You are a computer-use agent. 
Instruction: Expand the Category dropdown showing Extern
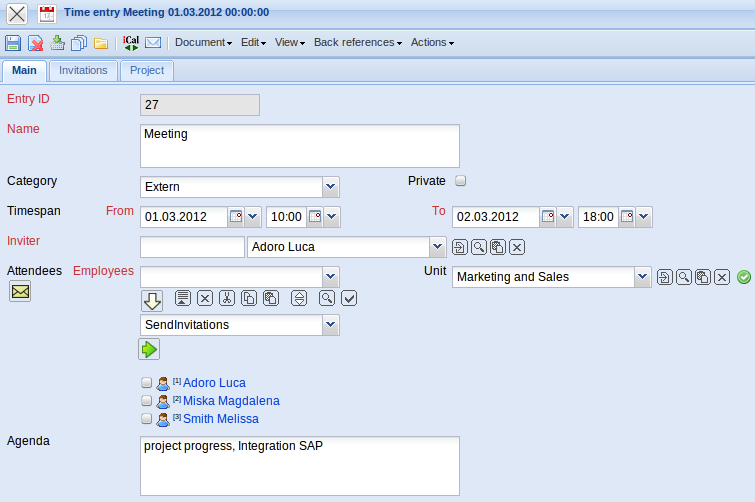(331, 187)
